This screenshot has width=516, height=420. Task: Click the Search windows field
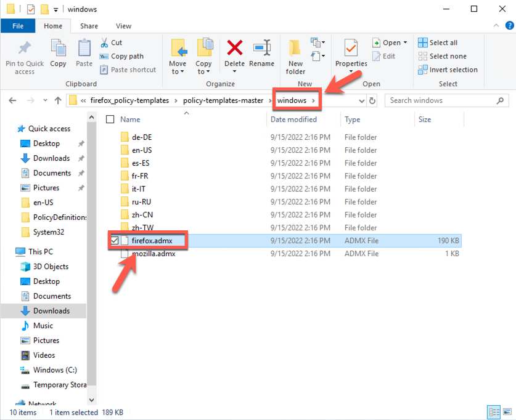(x=446, y=100)
